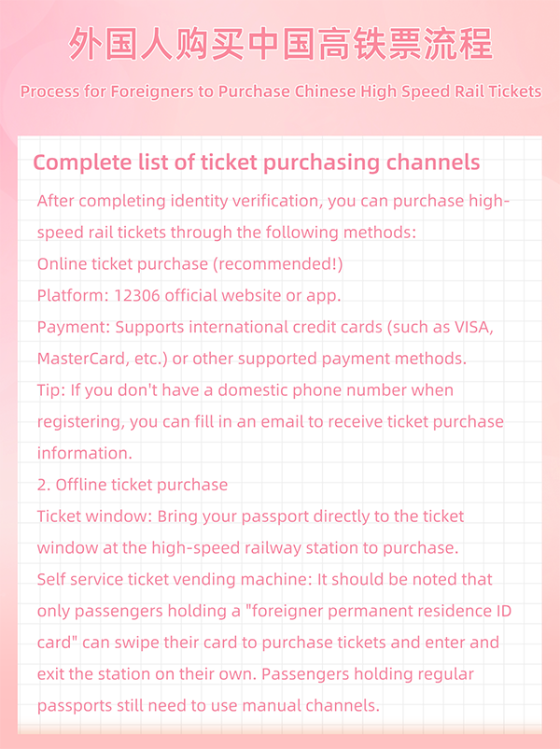Select the line "card" can swipe their card
Image resolution: width=560 pixels, height=749 pixels.
(x=268, y=643)
